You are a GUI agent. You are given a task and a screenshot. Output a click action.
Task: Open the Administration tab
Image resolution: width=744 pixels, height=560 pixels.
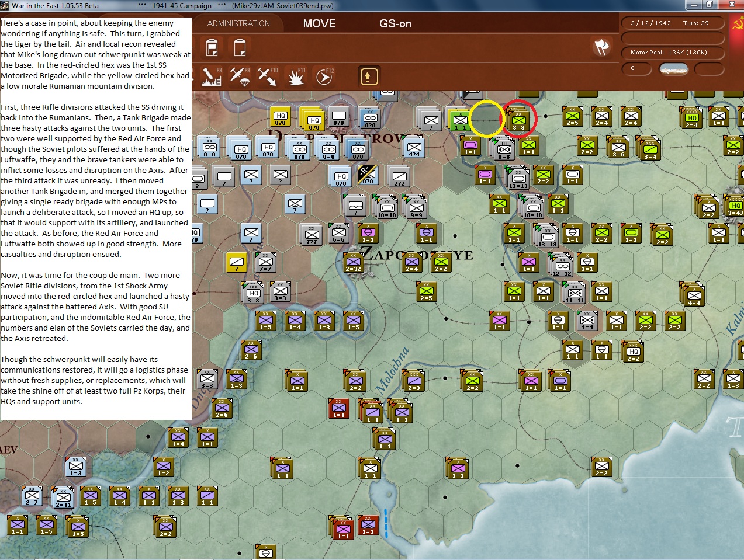tap(238, 23)
